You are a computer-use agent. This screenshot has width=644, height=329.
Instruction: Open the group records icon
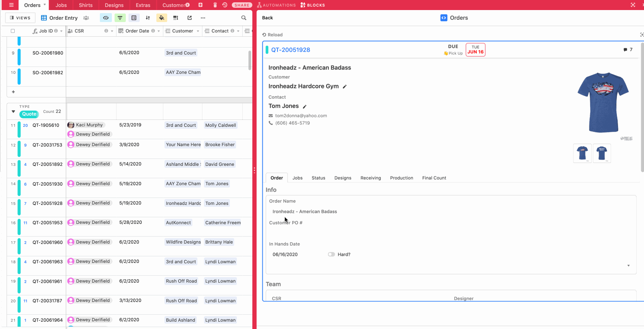134,18
